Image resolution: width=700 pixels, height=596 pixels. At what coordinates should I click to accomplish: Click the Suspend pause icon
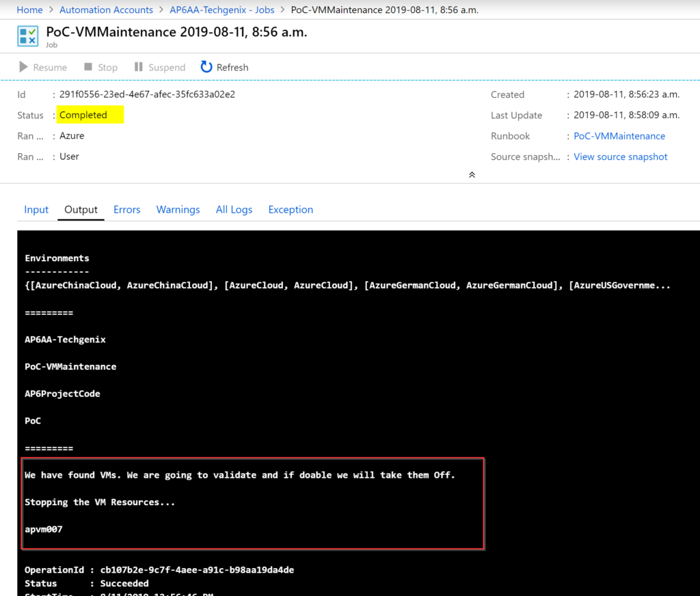pyautogui.click(x=138, y=67)
